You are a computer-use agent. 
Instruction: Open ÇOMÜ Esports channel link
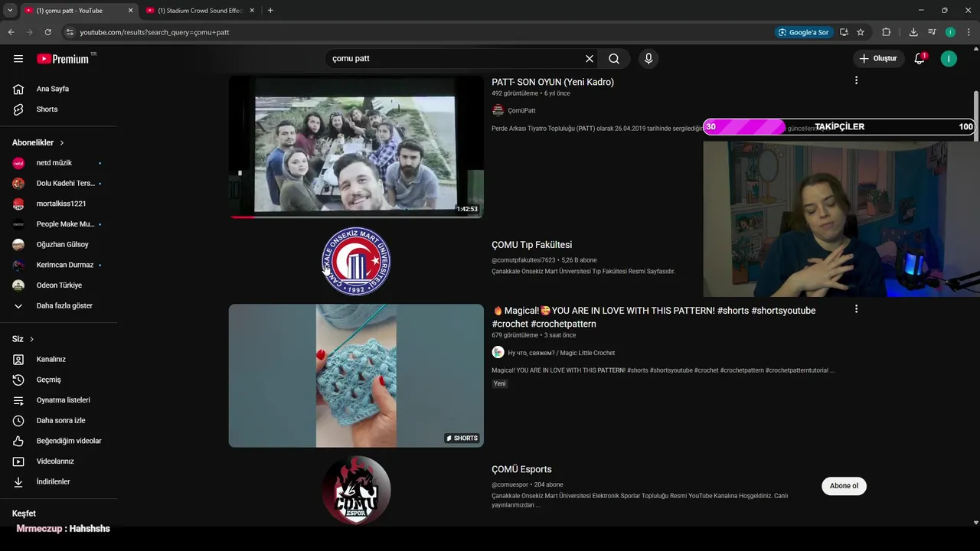521,469
